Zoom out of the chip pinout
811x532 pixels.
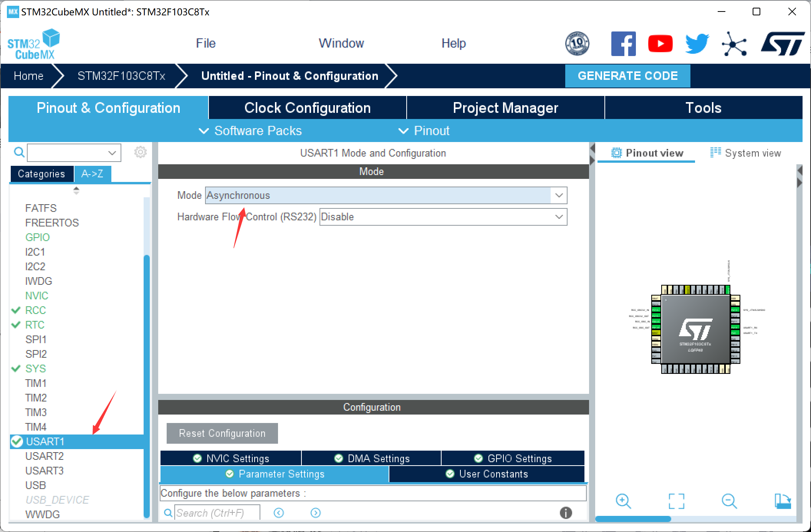pyautogui.click(x=729, y=501)
